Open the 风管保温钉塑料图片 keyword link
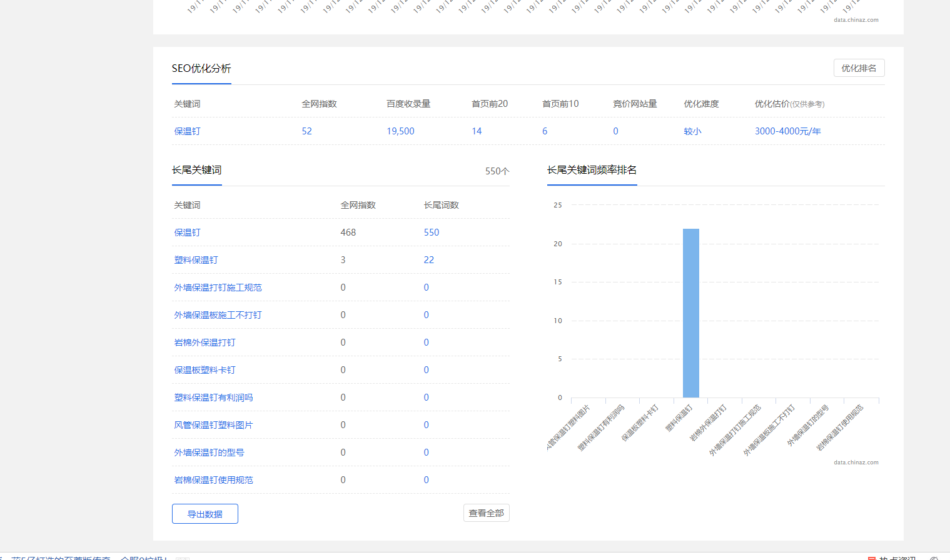Image resolution: width=950 pixels, height=560 pixels. pos(213,425)
